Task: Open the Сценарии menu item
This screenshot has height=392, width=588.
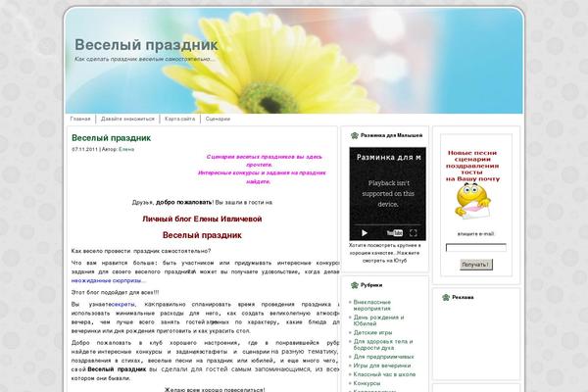Action: [x=218, y=119]
